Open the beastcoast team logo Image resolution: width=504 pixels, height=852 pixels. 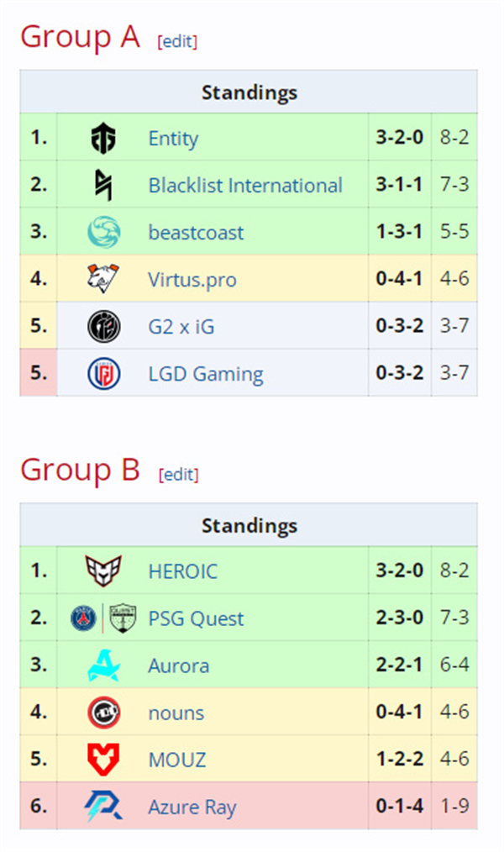[103, 232]
